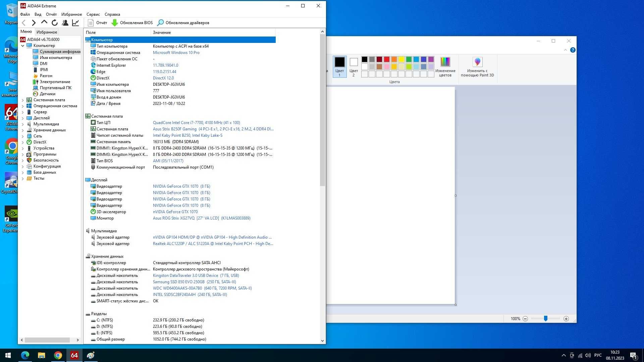The image size is (644, 362).
Task: Click the РУС language indicator in tray
Action: click(598, 355)
